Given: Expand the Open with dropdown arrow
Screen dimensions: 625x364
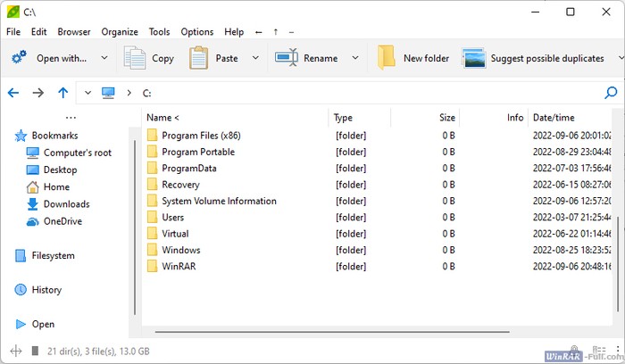Looking at the screenshot, I should 104,58.
